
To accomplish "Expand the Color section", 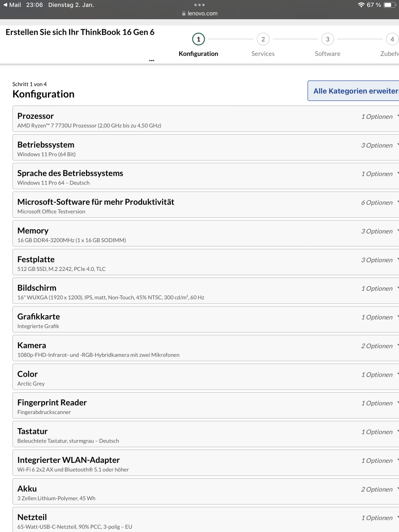I will (206, 377).
